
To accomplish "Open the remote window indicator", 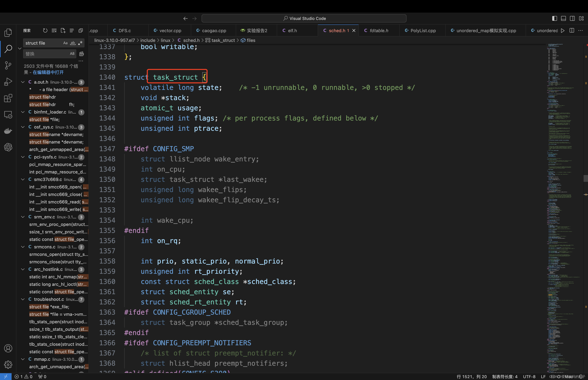I will click(x=6, y=377).
